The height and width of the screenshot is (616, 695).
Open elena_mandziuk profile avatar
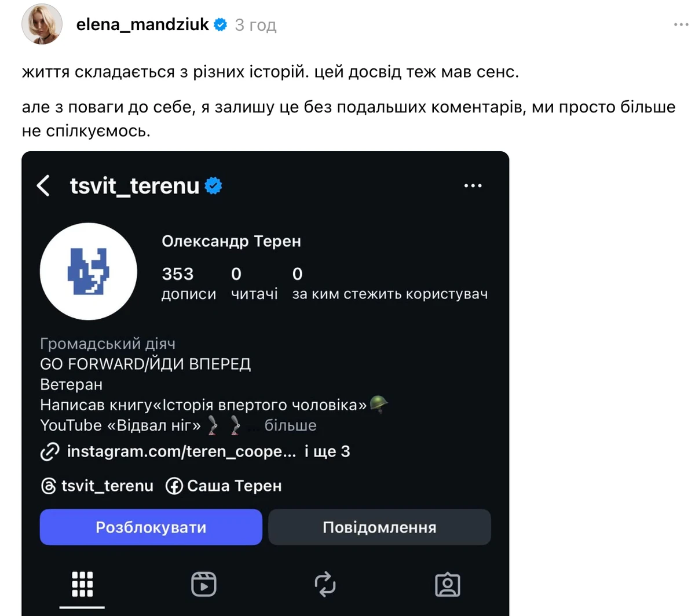tap(42, 24)
